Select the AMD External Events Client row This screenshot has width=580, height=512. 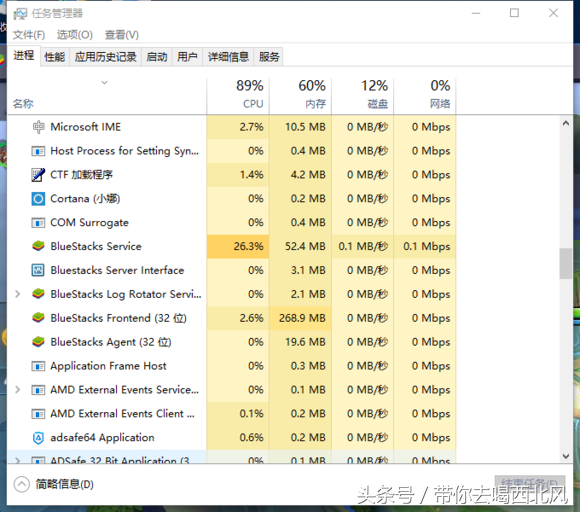pos(232,414)
